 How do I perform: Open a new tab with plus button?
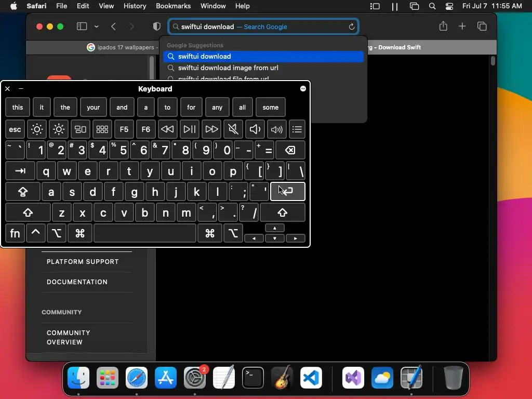(462, 26)
